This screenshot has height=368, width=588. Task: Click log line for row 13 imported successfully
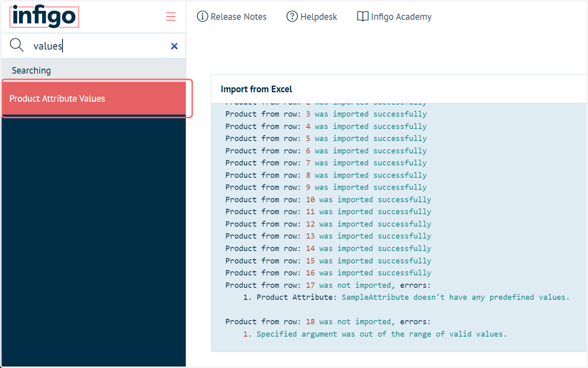(328, 236)
